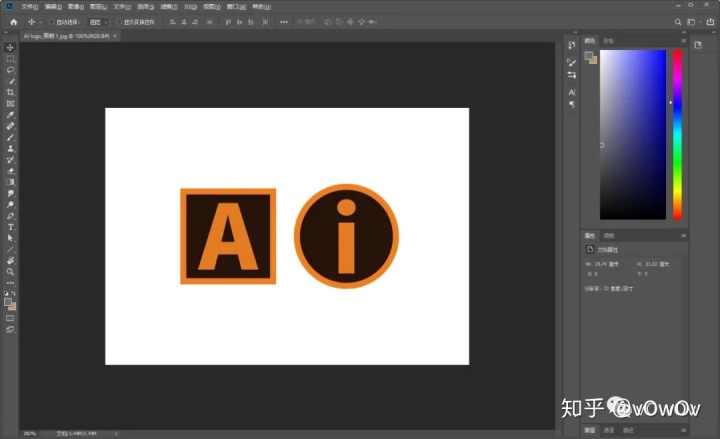This screenshot has width=720, height=439.
Task: Enable the Auto-Select checkbox
Action: pyautogui.click(x=51, y=22)
